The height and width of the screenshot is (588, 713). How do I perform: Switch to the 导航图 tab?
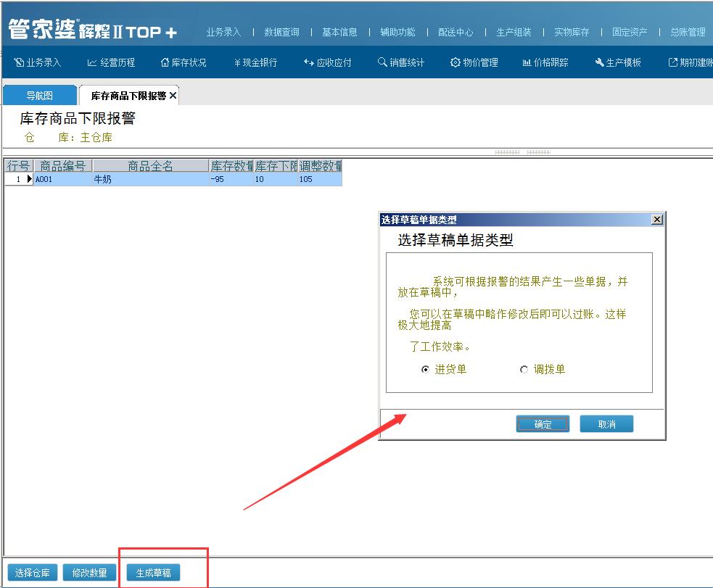tap(40, 96)
